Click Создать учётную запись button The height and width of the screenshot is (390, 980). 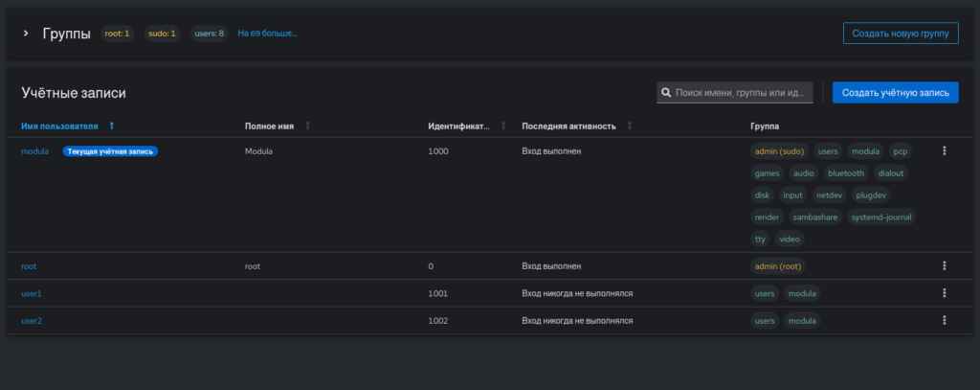pos(896,93)
